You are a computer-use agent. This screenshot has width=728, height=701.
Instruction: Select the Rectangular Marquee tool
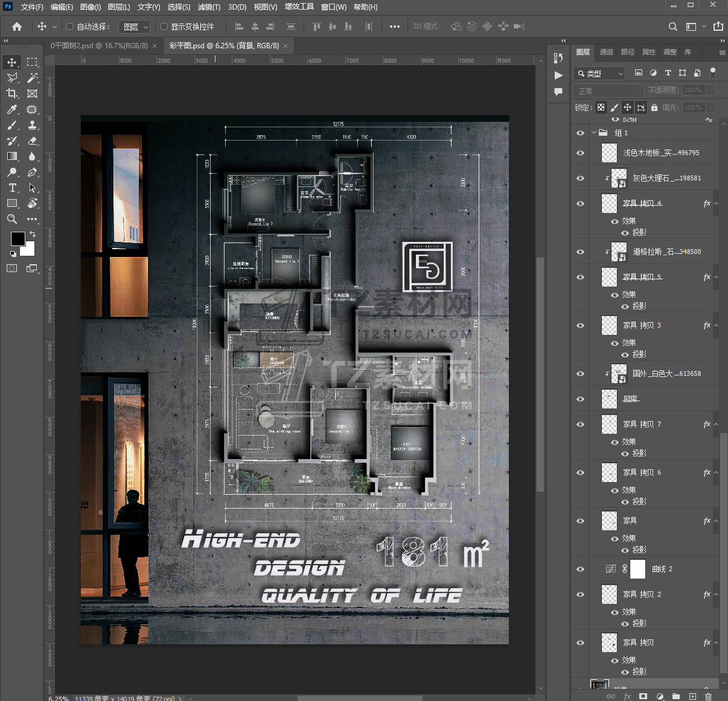[32, 62]
